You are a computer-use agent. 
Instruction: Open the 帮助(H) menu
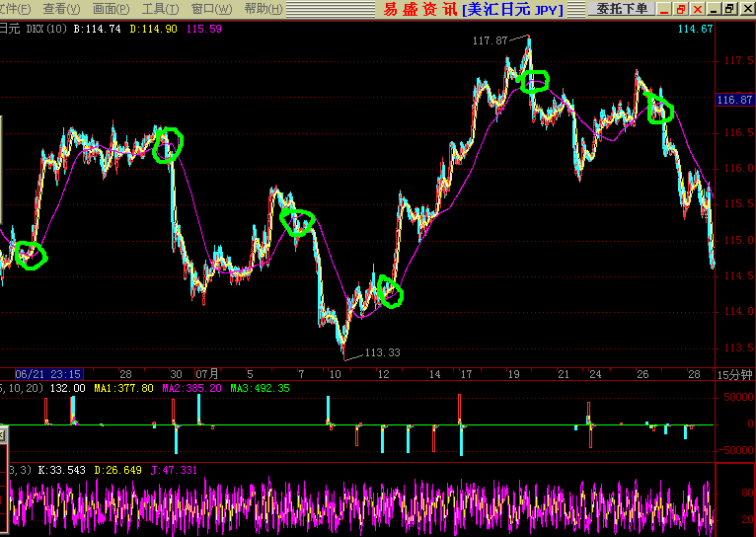tap(263, 9)
